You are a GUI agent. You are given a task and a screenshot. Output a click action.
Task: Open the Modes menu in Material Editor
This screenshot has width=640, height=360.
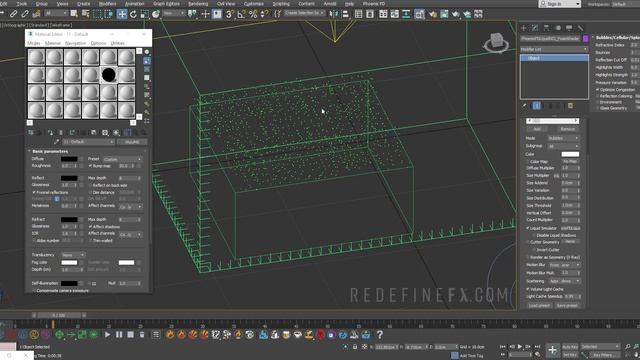click(x=33, y=43)
